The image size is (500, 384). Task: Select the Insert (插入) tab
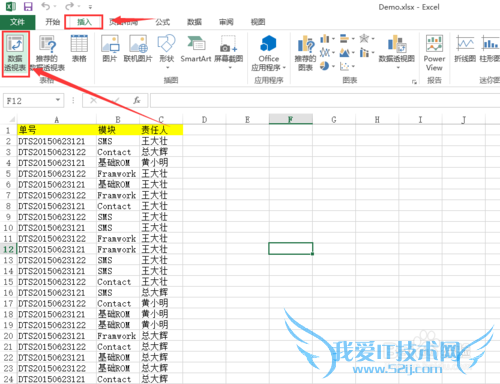(x=84, y=22)
